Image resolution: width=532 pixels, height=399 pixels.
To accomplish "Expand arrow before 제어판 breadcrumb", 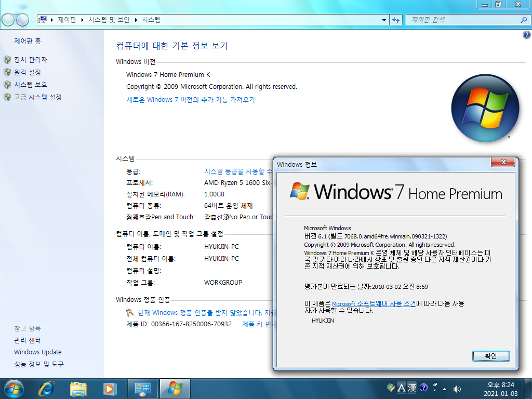I will point(52,20).
